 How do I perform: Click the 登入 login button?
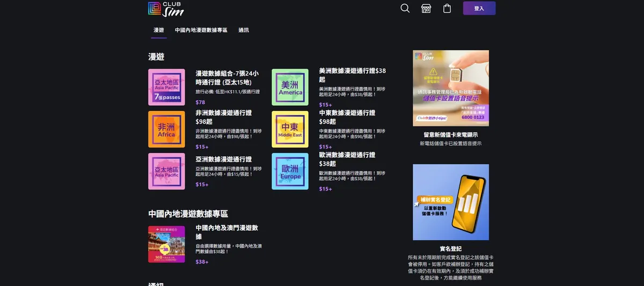pyautogui.click(x=479, y=8)
